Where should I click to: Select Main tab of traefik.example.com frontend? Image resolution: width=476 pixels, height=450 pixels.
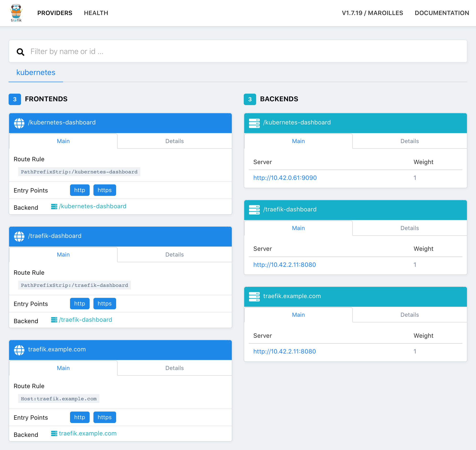click(x=63, y=368)
